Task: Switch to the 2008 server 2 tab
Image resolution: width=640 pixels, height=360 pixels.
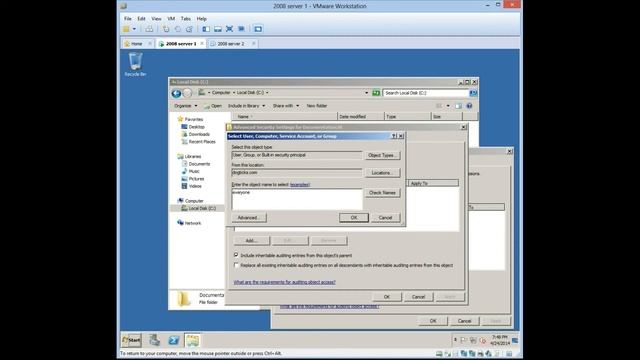Action: [231, 44]
